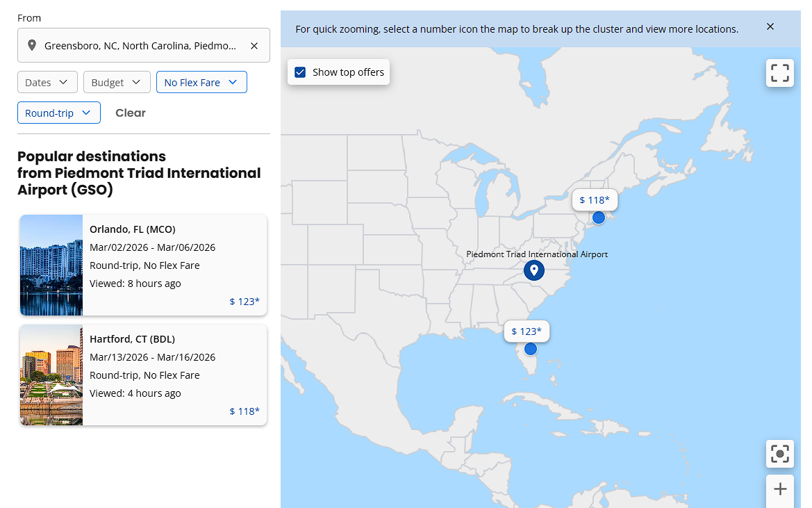The height and width of the screenshot is (508, 812).
Task: Click the fullscreen map icon
Action: pos(780,73)
